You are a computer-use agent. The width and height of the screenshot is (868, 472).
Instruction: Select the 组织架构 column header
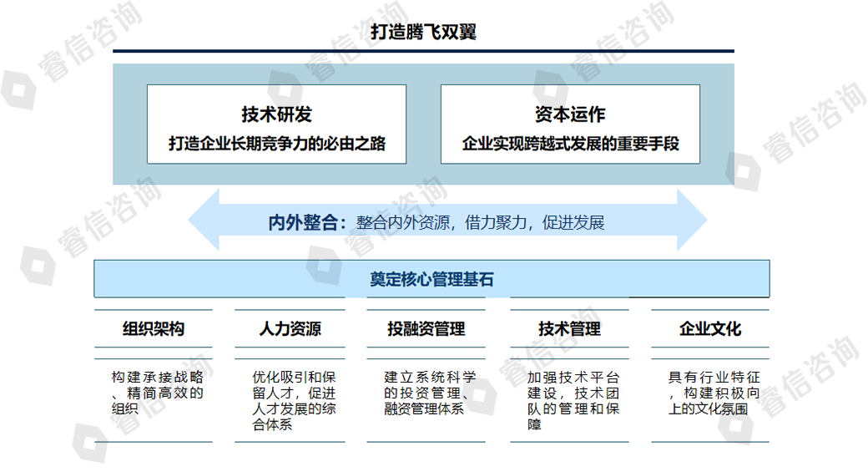[x=153, y=328]
